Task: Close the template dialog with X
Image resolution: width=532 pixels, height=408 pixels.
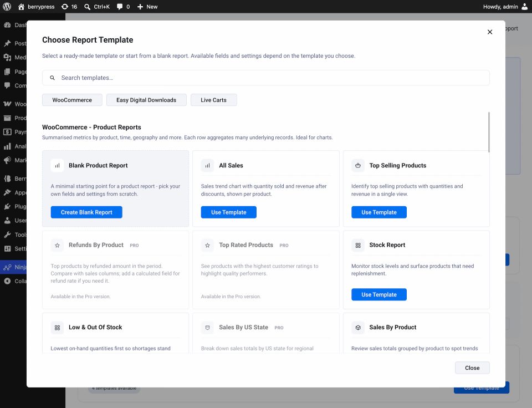Action: [489, 32]
